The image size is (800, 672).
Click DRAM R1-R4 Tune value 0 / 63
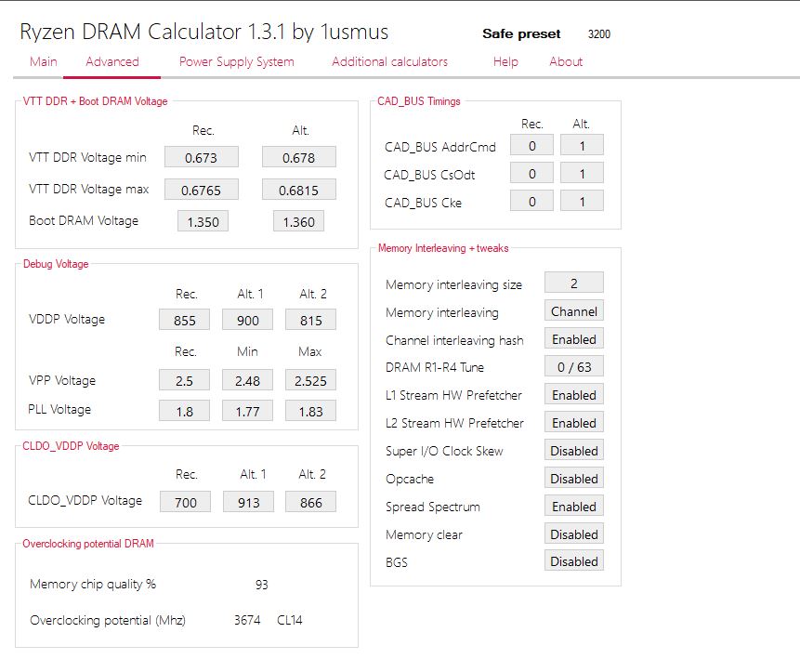(574, 366)
